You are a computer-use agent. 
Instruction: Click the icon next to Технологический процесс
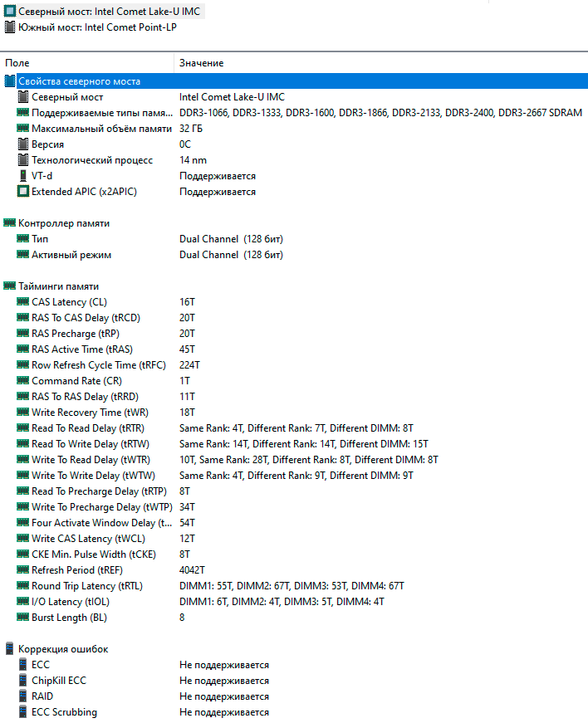point(22,160)
